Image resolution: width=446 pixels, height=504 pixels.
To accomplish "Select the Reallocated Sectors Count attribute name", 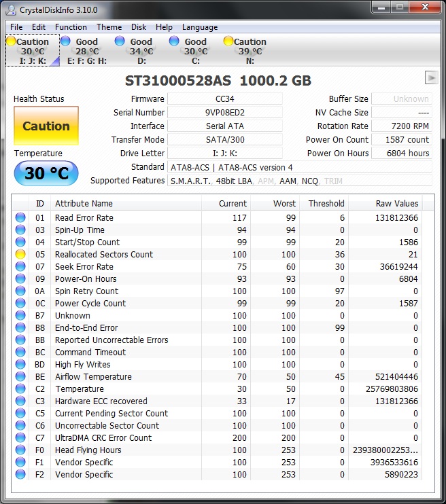I will [x=104, y=254].
